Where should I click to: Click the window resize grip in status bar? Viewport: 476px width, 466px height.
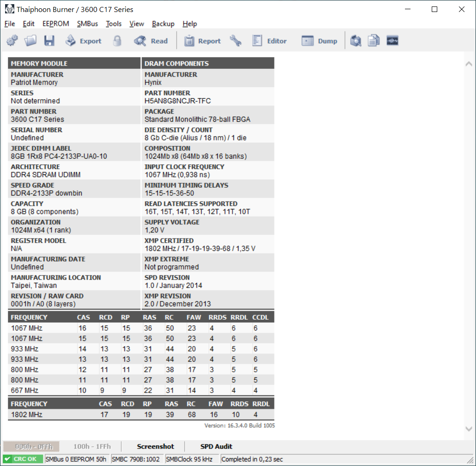point(470,460)
